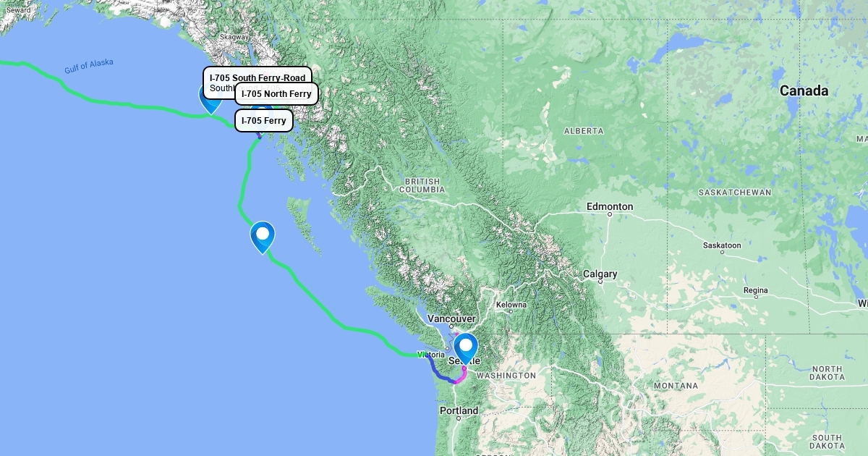This screenshot has width=868, height=456.
Task: Click the magenta route segment south of Seattle
Action: (461, 376)
